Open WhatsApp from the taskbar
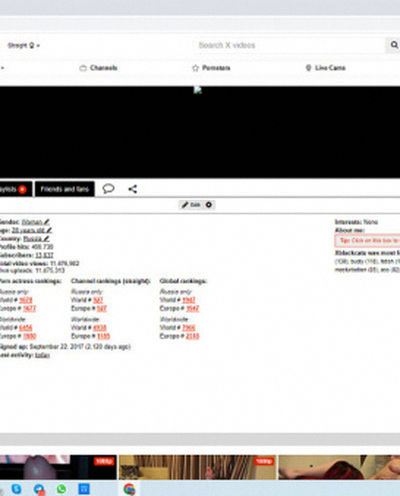The height and width of the screenshot is (496, 400). pos(61,489)
